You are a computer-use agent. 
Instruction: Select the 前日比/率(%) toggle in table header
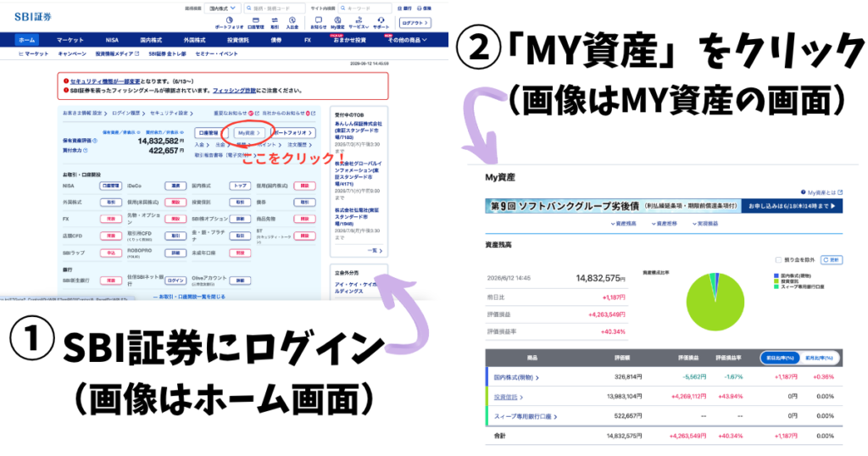point(781,358)
